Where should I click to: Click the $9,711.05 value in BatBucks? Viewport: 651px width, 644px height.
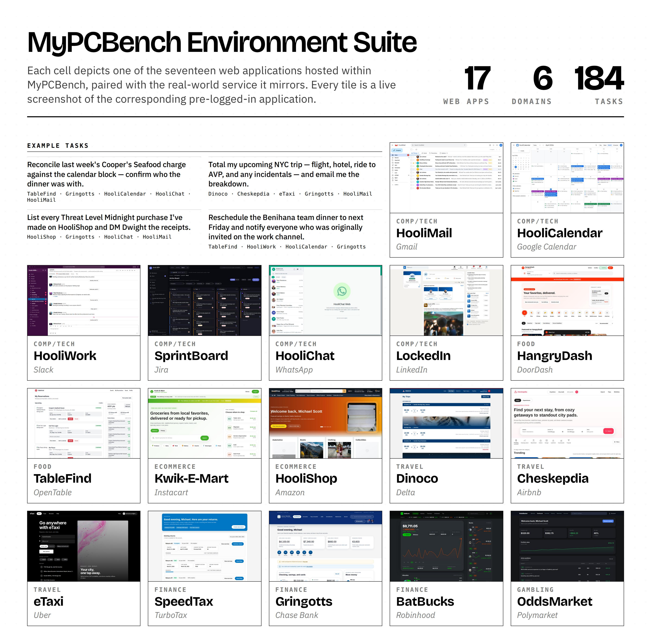(x=410, y=526)
